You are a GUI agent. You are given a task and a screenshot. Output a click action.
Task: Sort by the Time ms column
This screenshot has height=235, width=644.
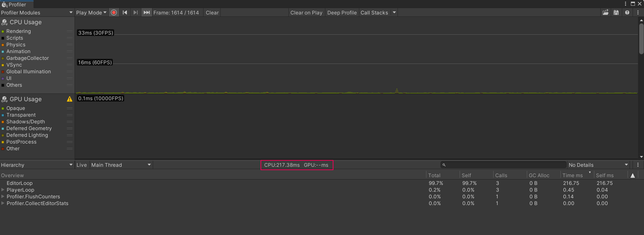tap(573, 175)
